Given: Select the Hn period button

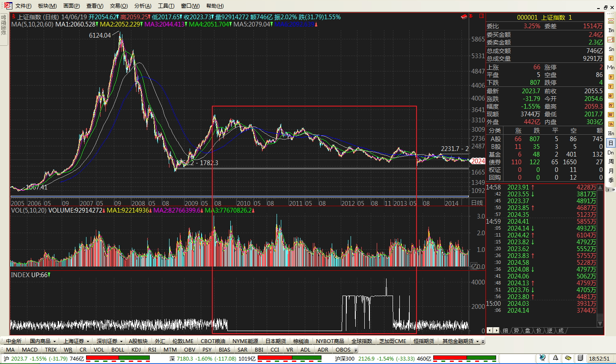Looking at the screenshot, I should coord(611,133).
